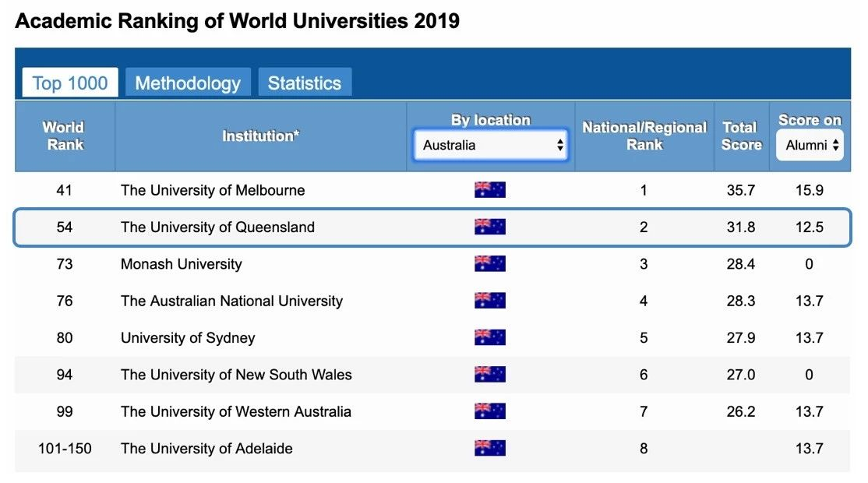Open the Score on Alumni dropdown

[x=810, y=145]
